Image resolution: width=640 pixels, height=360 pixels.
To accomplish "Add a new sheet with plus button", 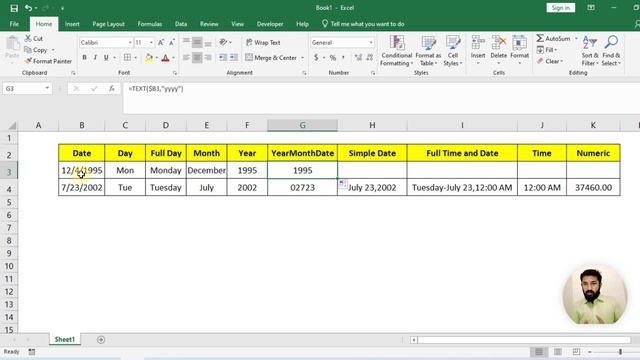I will tap(101, 340).
